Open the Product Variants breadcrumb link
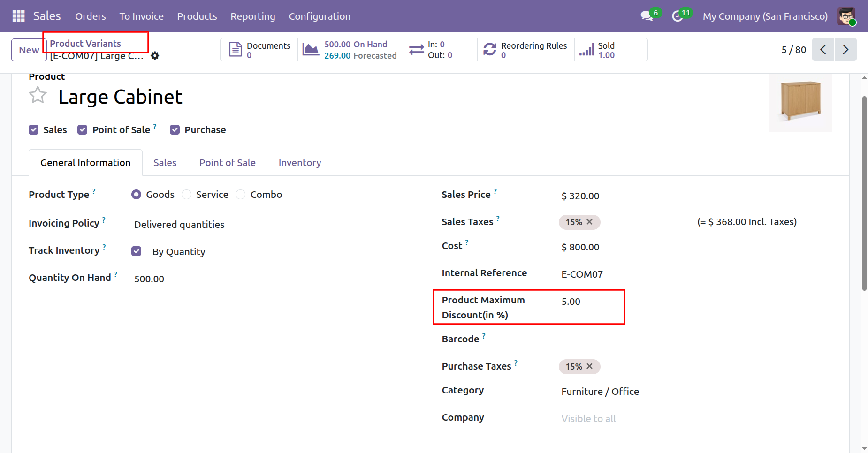The image size is (868, 453). click(85, 44)
